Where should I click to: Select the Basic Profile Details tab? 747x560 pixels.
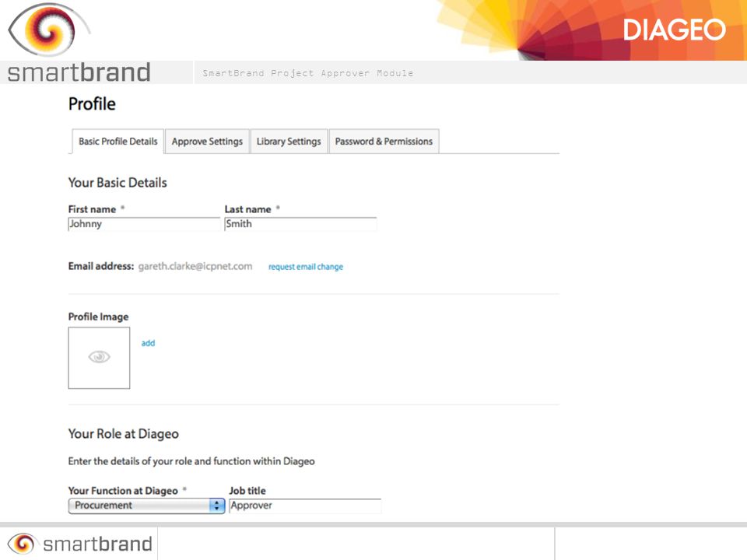[x=117, y=142]
